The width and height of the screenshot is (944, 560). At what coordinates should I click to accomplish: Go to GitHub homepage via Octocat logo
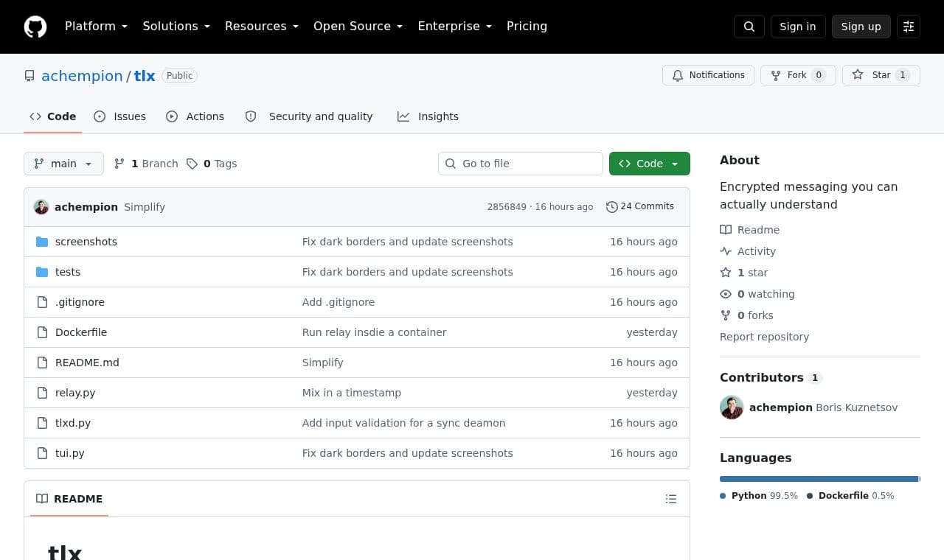[35, 27]
